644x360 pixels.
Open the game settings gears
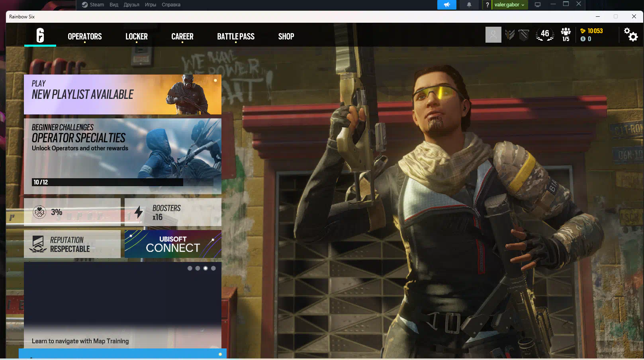[631, 35]
